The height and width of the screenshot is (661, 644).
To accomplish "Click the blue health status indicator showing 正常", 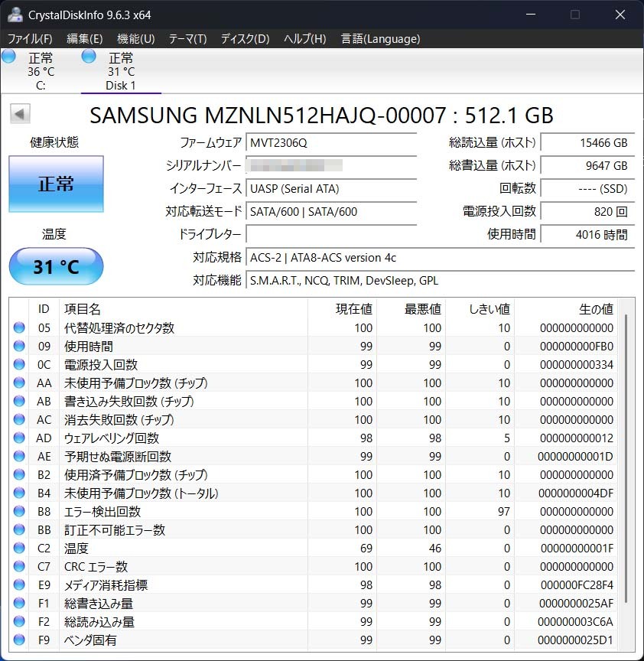I will pyautogui.click(x=56, y=184).
